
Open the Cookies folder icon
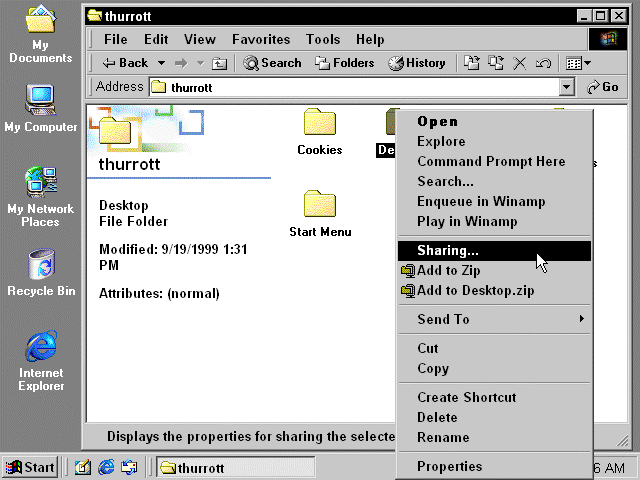[x=319, y=123]
